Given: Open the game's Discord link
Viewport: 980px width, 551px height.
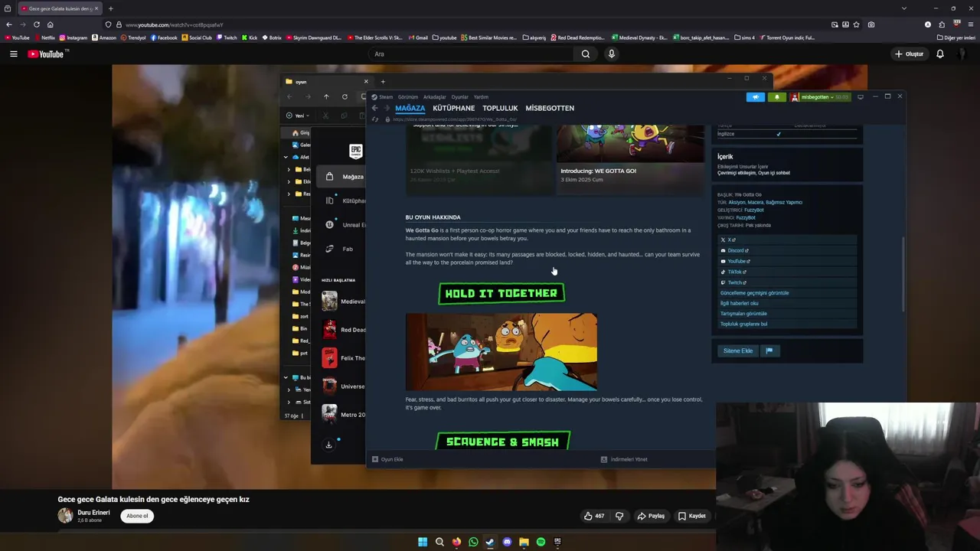Looking at the screenshot, I should [787, 250].
